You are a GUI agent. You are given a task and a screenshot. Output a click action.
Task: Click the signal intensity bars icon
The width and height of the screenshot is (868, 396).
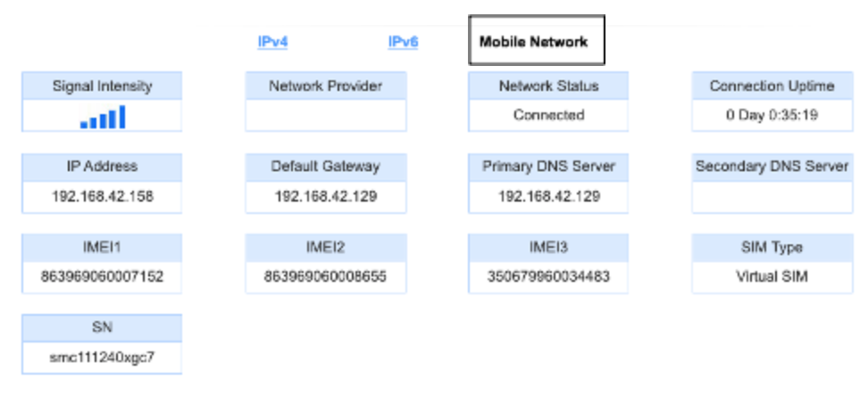coord(102,117)
